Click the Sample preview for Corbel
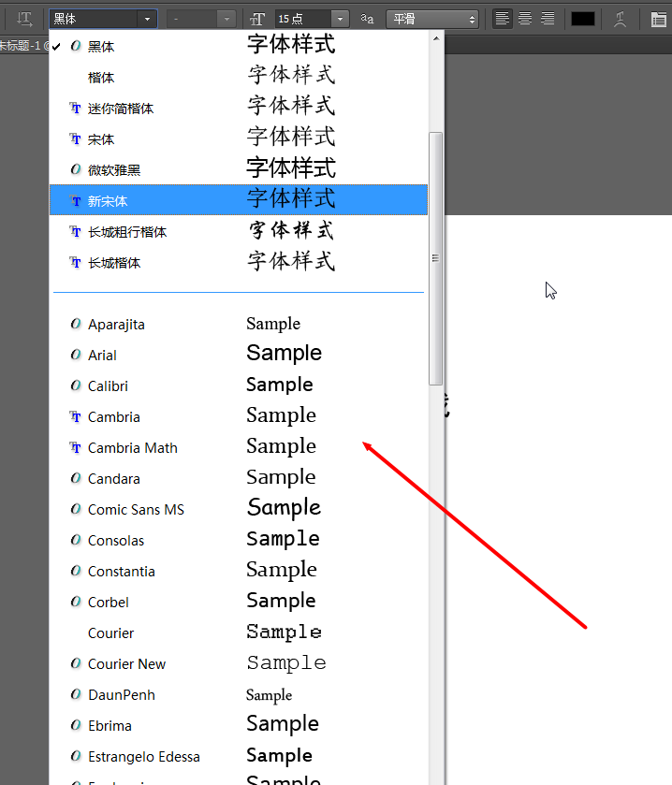This screenshot has height=785, width=672. coord(281,601)
